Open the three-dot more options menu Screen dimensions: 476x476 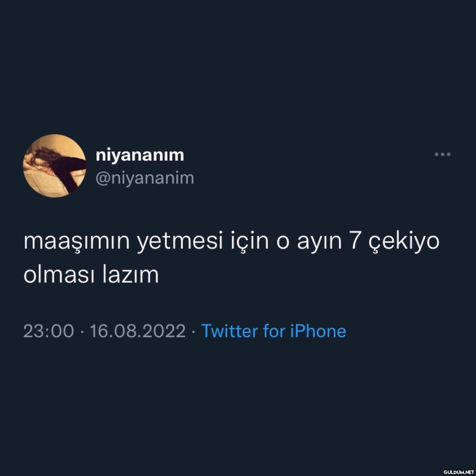pos(443,154)
